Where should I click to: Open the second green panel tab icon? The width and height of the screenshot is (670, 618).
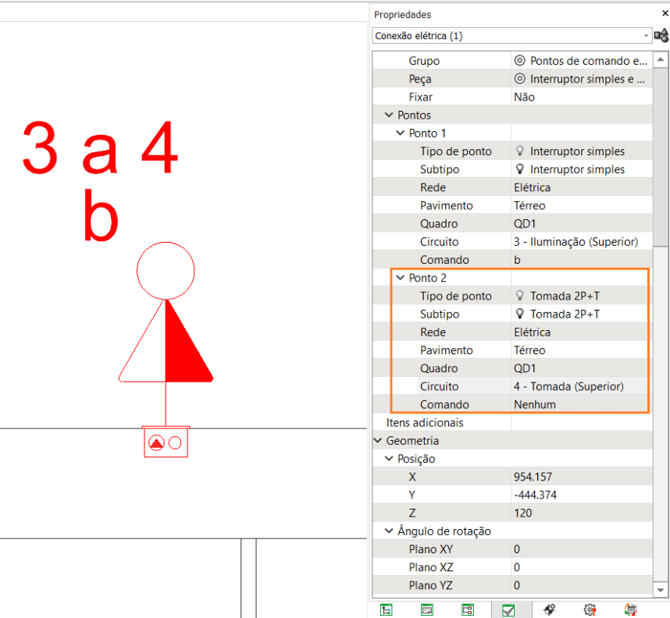click(427, 609)
